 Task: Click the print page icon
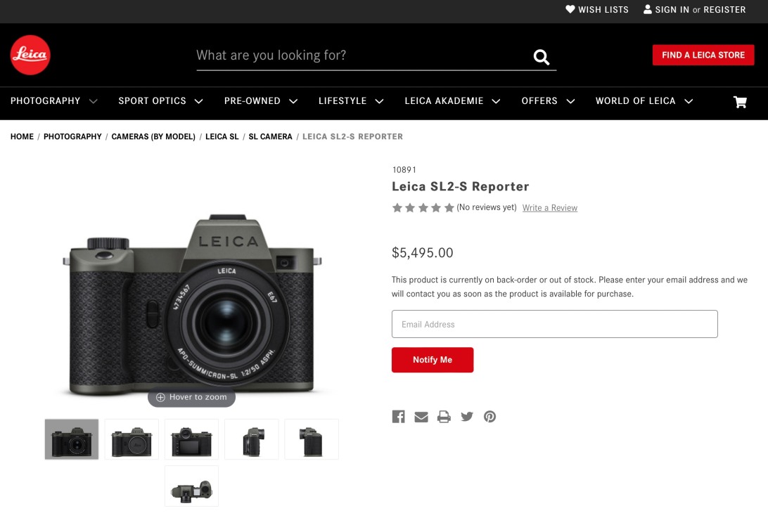pyautogui.click(x=444, y=417)
